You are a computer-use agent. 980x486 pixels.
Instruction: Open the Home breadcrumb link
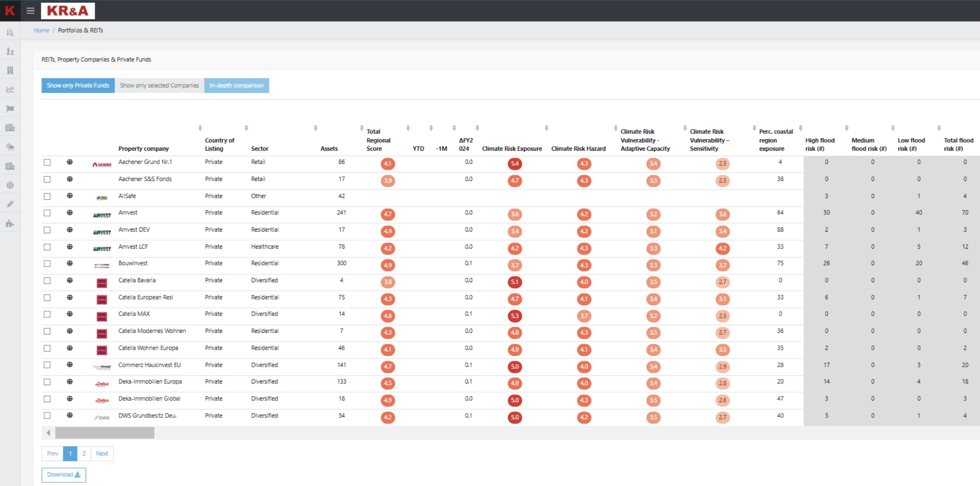(x=41, y=30)
